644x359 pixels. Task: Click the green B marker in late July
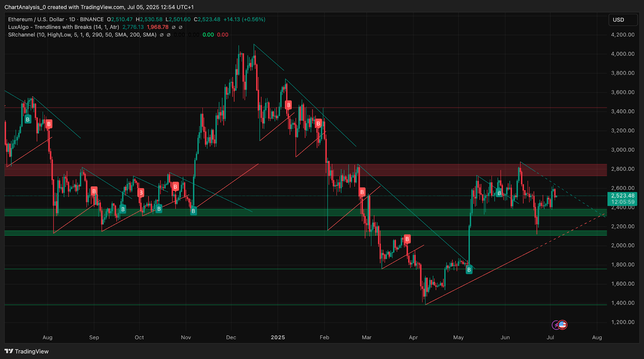pos(28,120)
